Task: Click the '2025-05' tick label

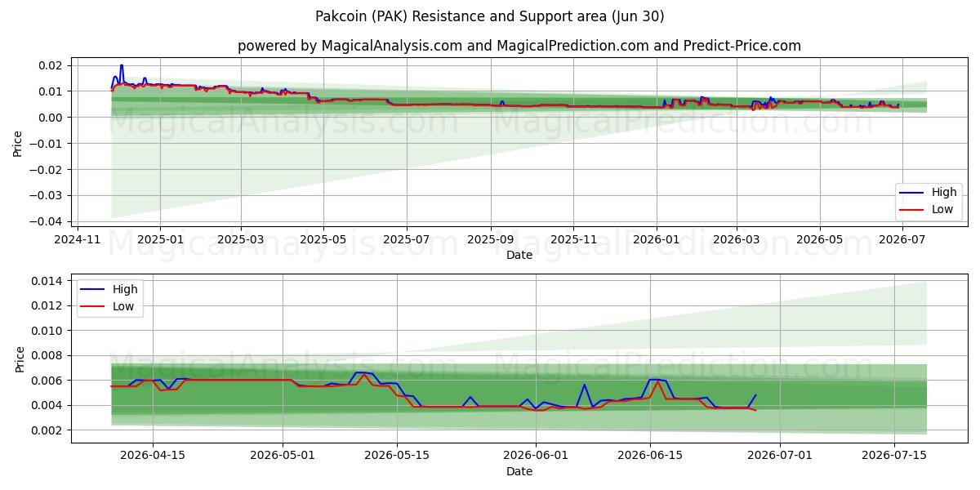Action: click(323, 239)
